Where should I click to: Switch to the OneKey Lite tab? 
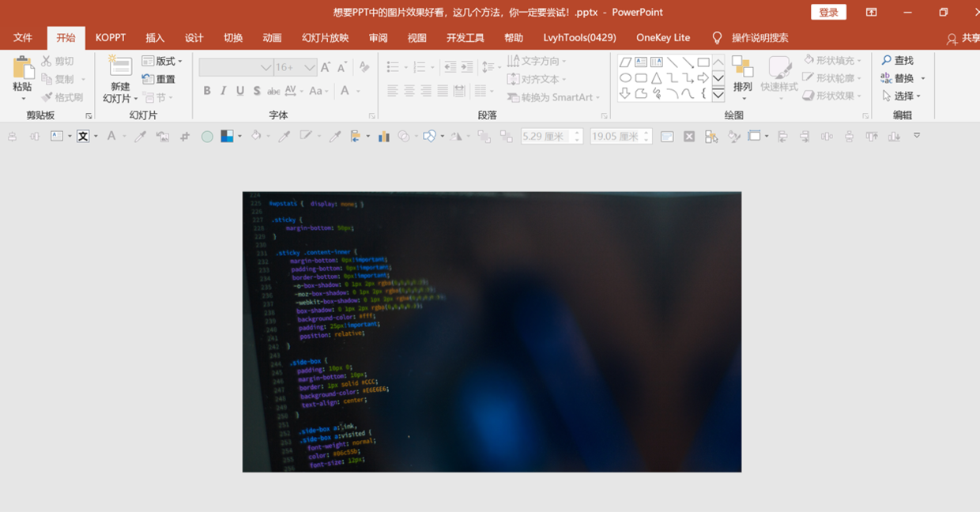pos(663,38)
